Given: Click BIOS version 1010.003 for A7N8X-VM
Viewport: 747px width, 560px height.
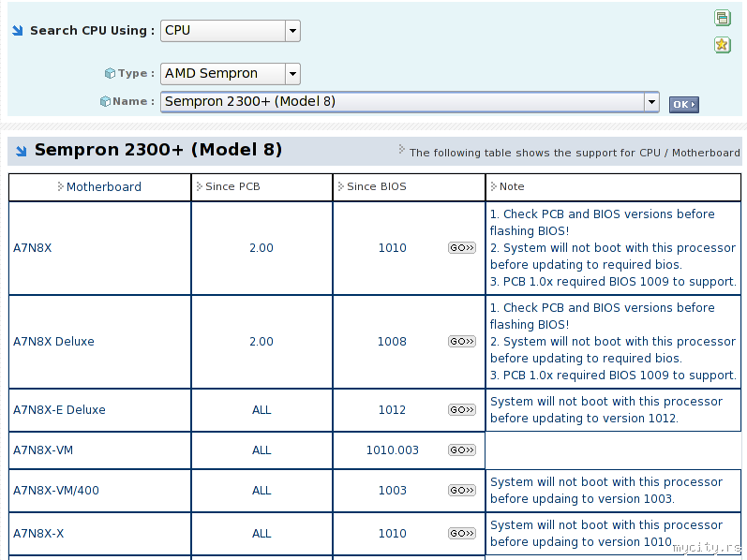Looking at the screenshot, I should click(392, 450).
